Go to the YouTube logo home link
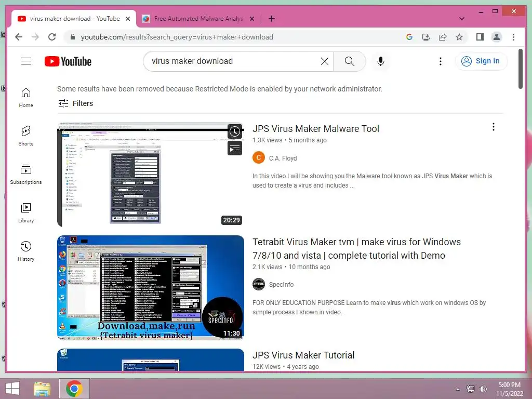This screenshot has height=399, width=532. pos(68,61)
